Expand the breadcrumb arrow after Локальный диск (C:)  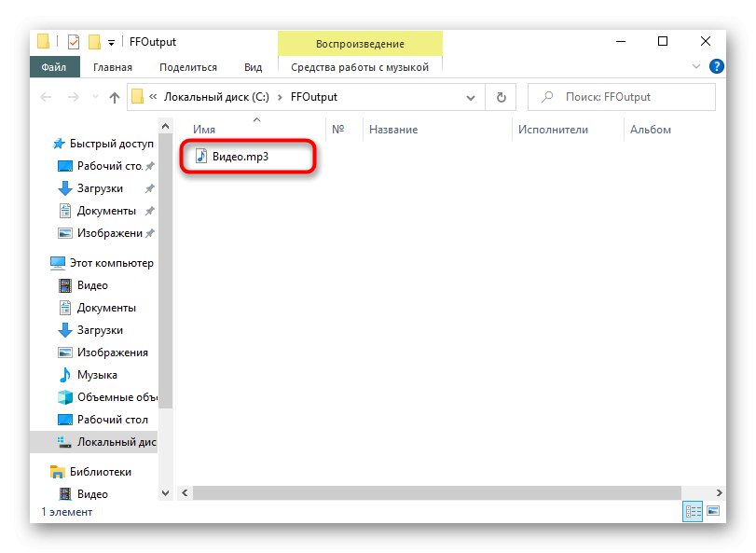[280, 97]
